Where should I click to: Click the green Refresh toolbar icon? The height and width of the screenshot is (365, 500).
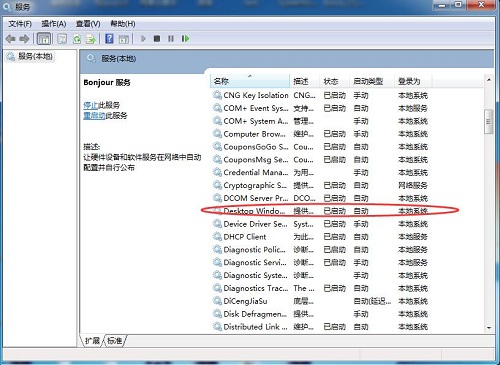tap(77, 39)
